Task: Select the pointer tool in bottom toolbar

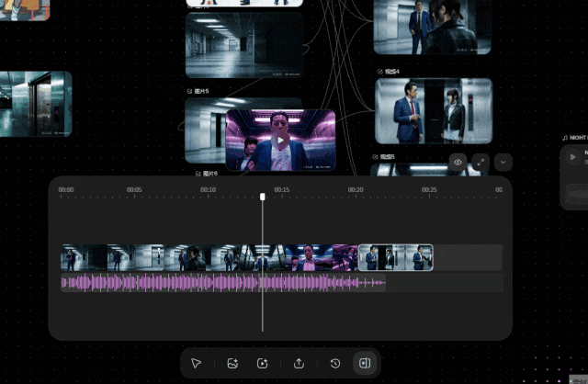Action: click(196, 363)
